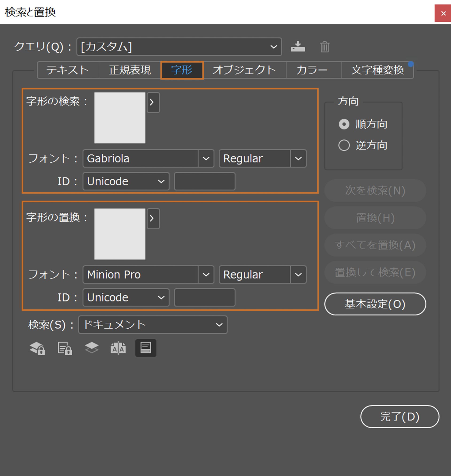Open glyph picker arrow next to 字形の置換

[153, 218]
